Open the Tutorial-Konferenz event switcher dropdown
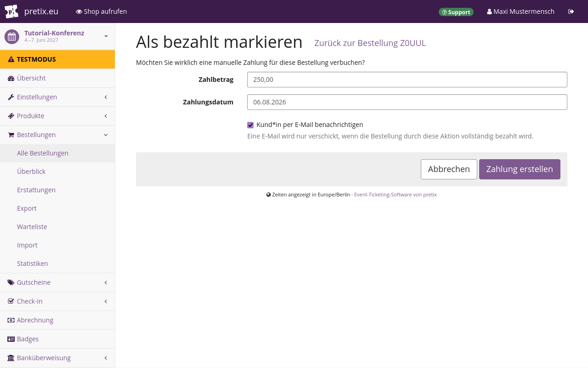Image resolution: width=588 pixels, height=368 pixels. tap(106, 36)
